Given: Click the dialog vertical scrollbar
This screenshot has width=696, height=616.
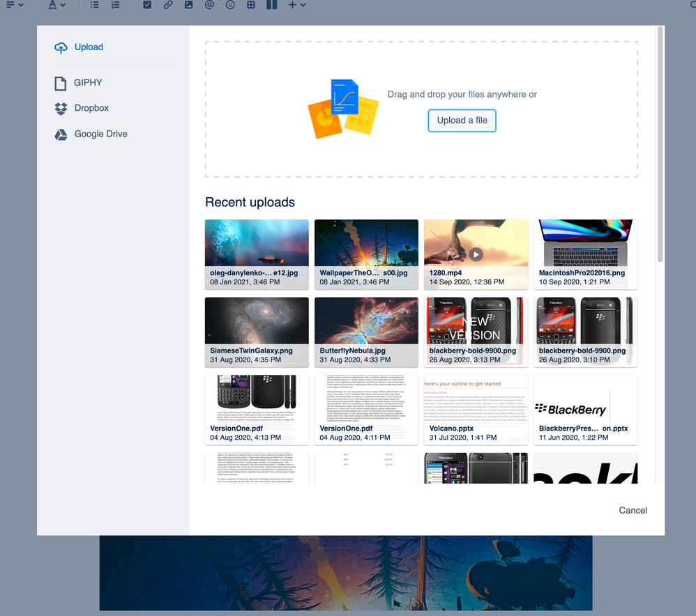Looking at the screenshot, I should click(x=660, y=144).
